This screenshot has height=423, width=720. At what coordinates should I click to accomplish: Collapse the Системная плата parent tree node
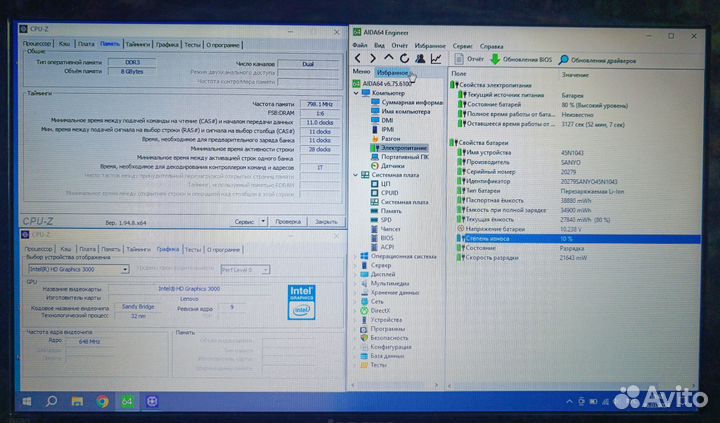pos(355,175)
